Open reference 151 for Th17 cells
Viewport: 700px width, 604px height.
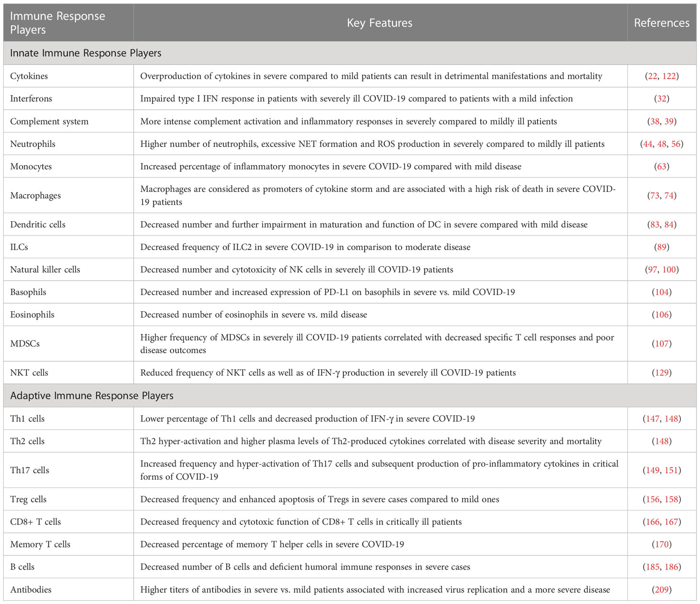point(671,471)
